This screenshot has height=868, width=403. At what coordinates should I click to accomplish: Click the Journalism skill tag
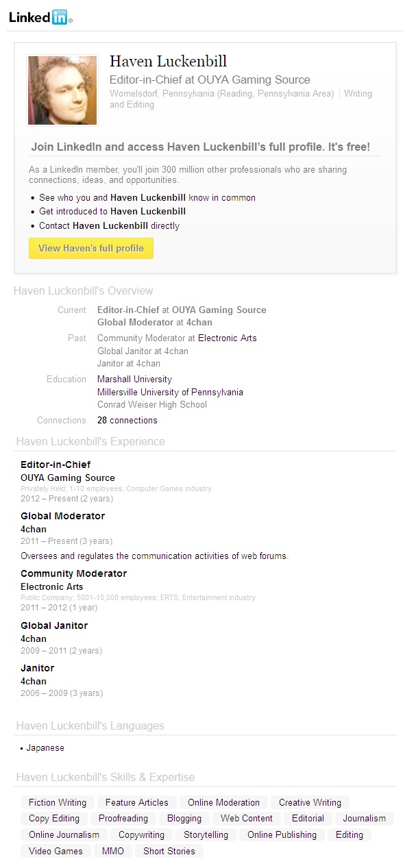pos(365,818)
